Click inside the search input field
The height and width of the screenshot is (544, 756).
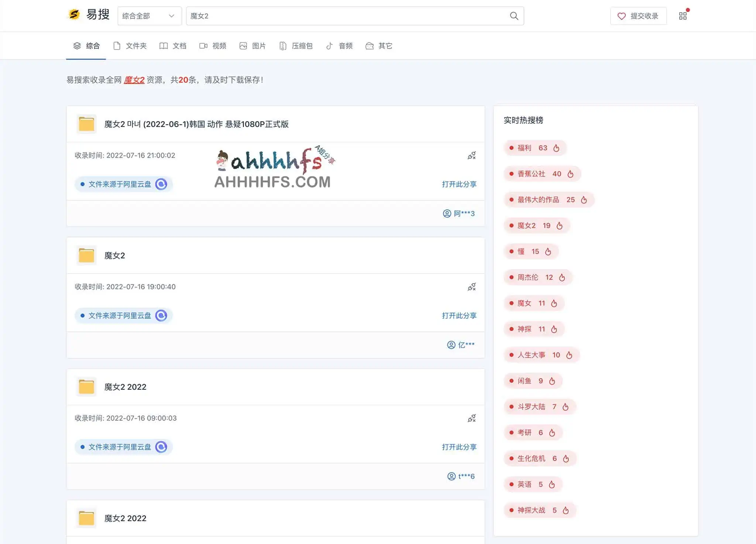point(332,16)
